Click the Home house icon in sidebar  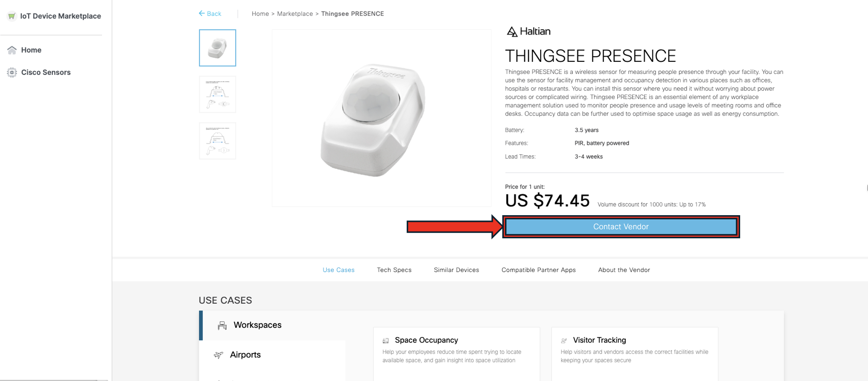[x=12, y=50]
